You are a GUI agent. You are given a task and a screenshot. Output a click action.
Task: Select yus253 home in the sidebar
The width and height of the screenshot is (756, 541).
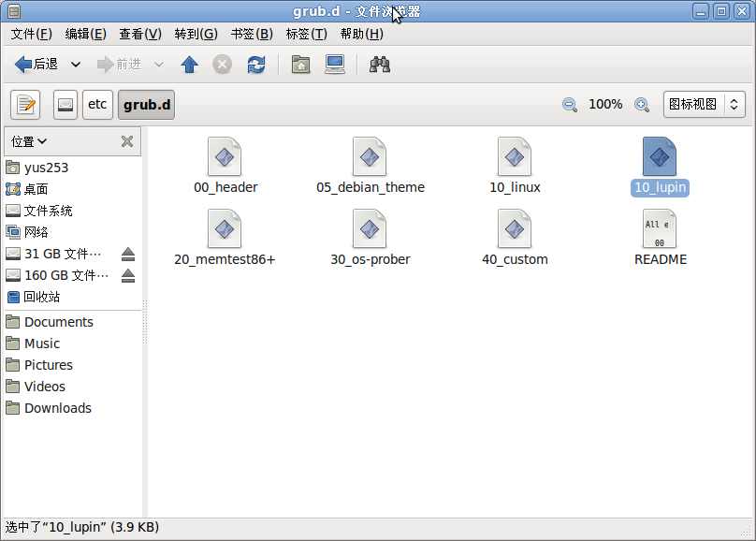tap(72, 168)
